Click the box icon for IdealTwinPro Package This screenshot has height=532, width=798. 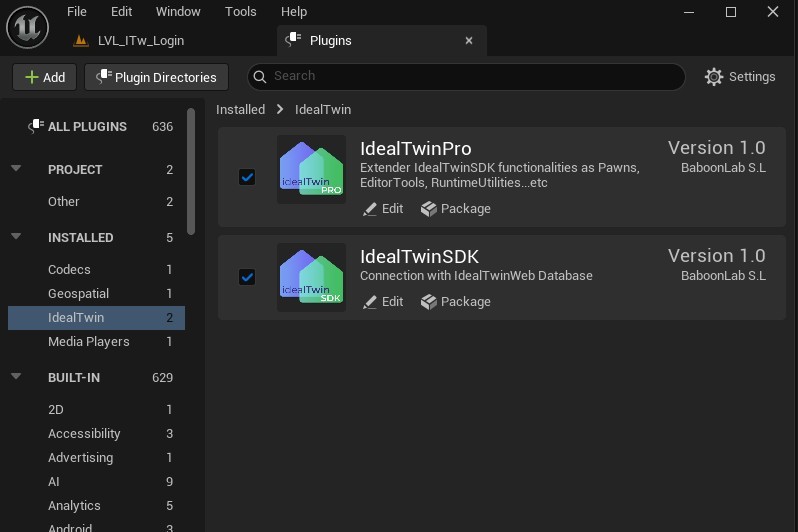pyautogui.click(x=429, y=209)
